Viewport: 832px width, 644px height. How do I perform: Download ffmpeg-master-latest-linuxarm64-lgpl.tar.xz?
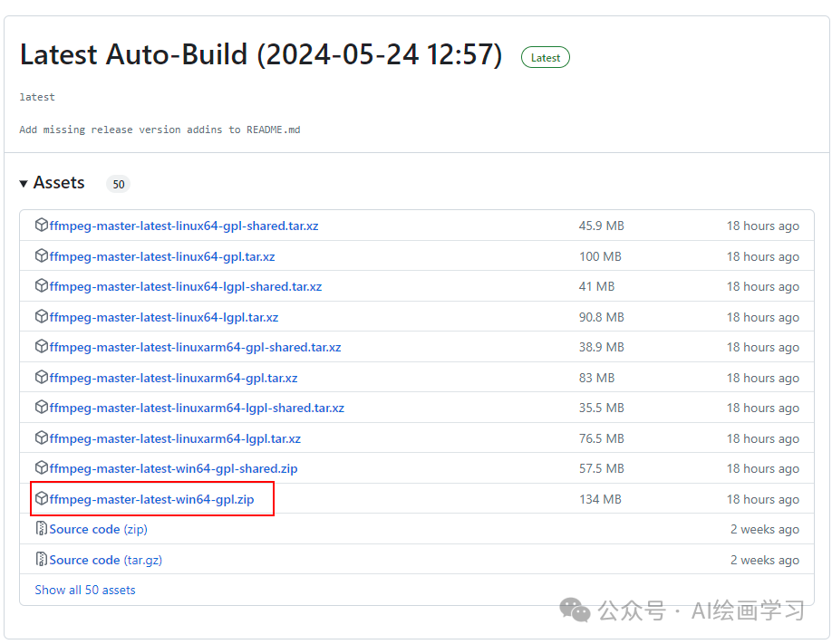[x=175, y=438]
